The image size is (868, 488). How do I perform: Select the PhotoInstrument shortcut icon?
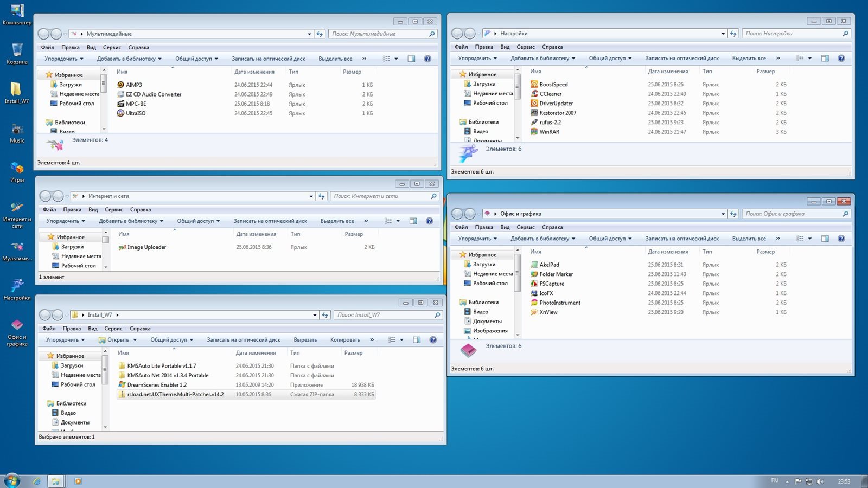534,303
